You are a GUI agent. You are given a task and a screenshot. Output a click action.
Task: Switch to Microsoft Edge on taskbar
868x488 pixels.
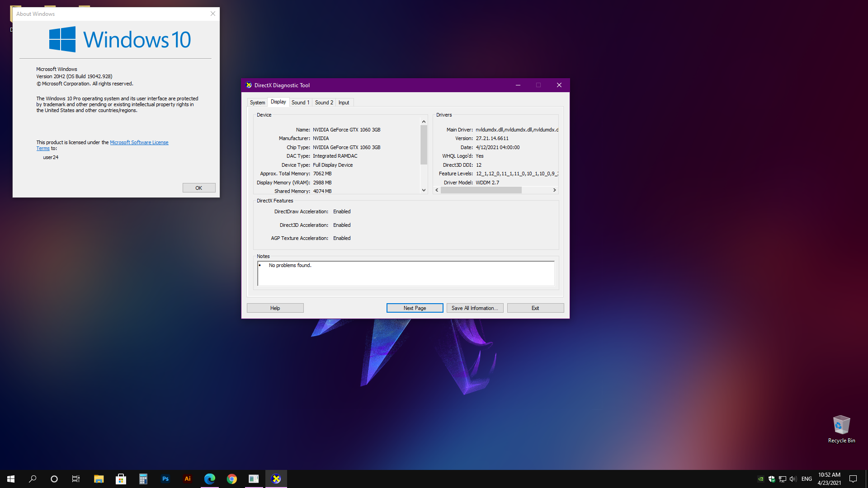click(209, 479)
